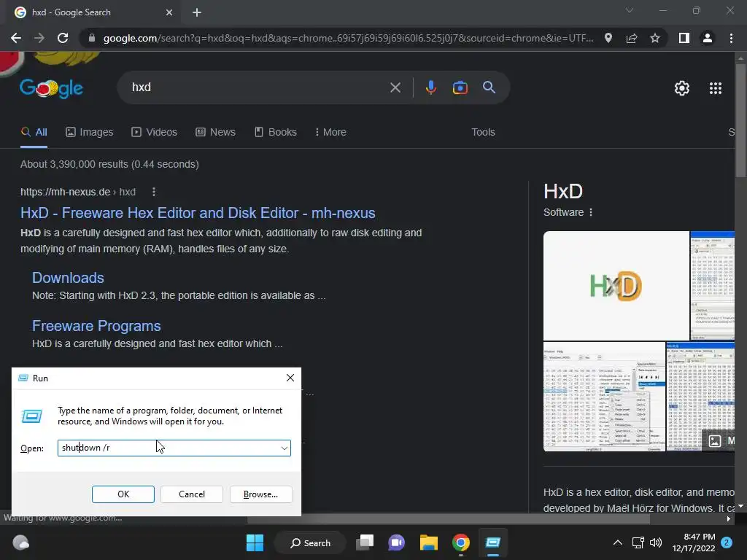Open the taskbar volume control
This screenshot has height=560, width=747.
pyautogui.click(x=656, y=542)
